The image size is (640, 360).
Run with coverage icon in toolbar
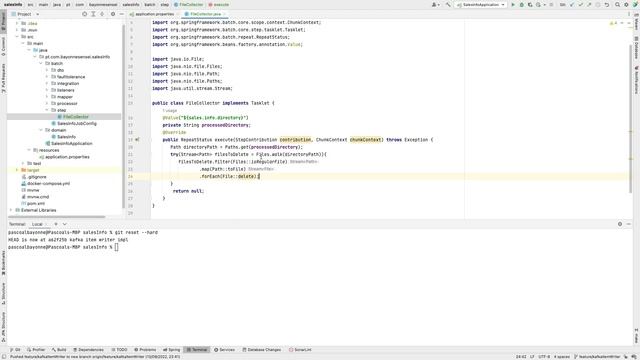(x=530, y=4)
